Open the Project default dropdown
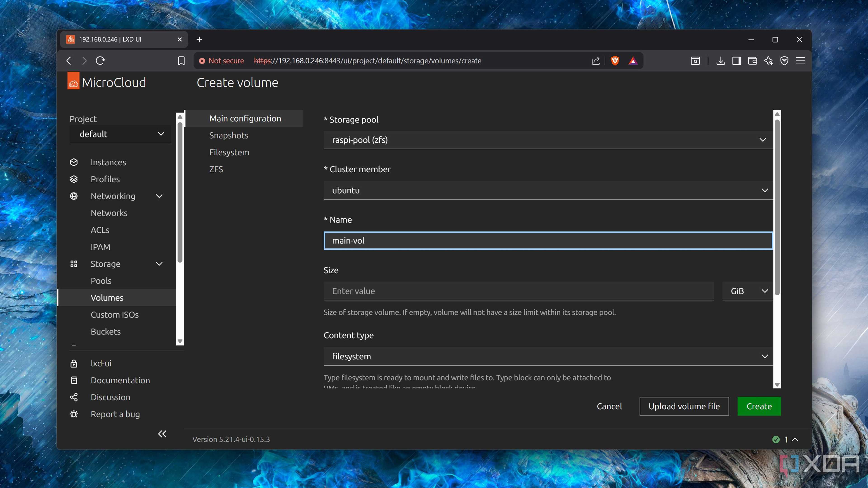Screen dimensions: 868x488 pyautogui.click(x=120, y=134)
